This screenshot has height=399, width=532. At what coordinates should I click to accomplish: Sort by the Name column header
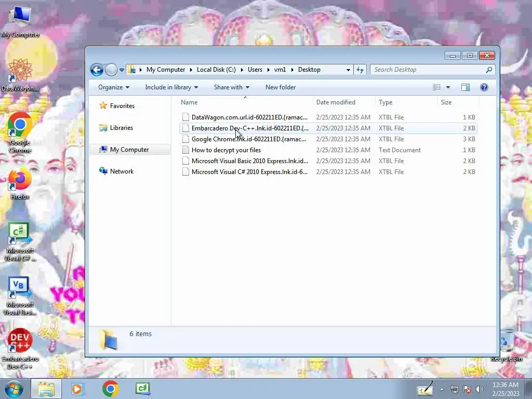tap(245, 102)
